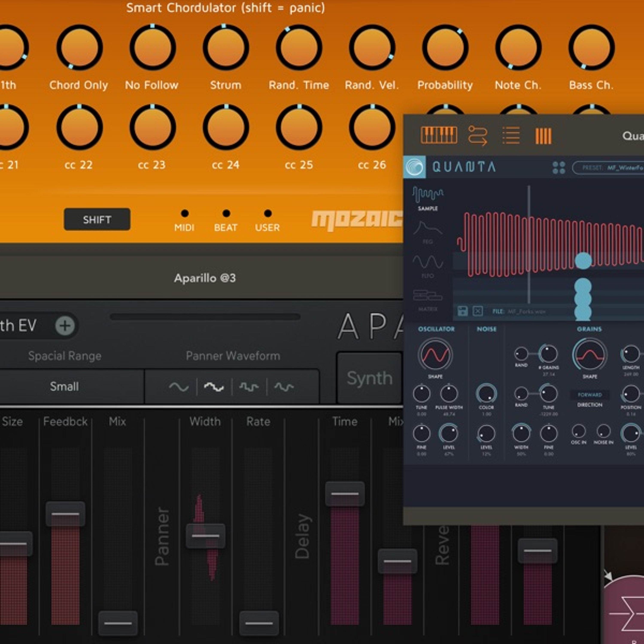Viewport: 644px width, 644px height.
Task: Click the Rand. Time knob
Action: pos(299,47)
